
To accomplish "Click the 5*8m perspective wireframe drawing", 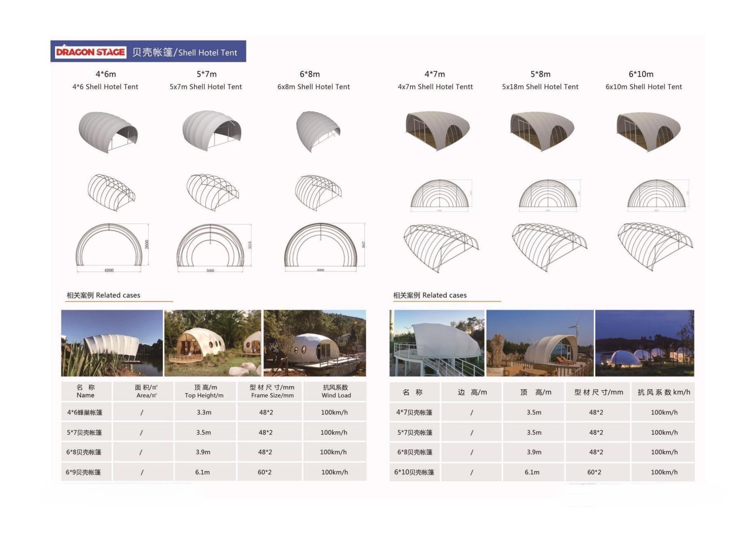I will pos(550,247).
